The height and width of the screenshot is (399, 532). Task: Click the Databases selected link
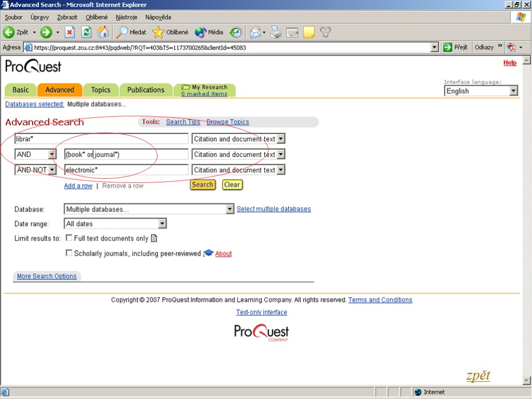35,104
